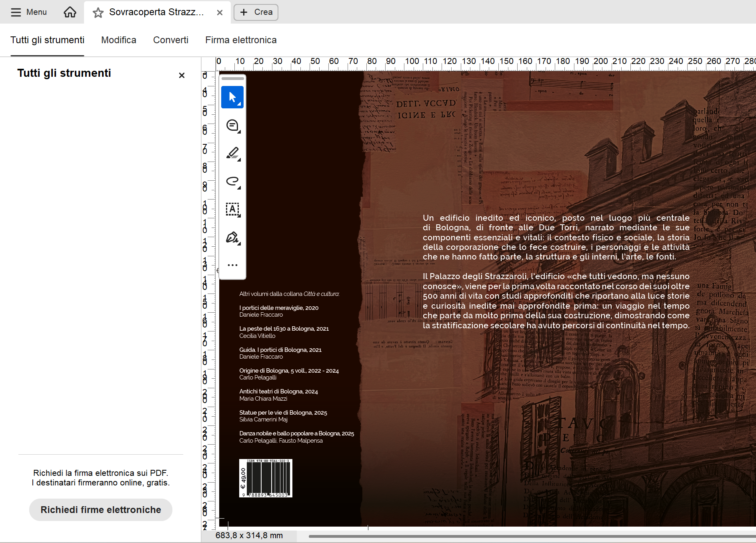
Task: Open the Menu hamburger icon
Action: pos(16,12)
